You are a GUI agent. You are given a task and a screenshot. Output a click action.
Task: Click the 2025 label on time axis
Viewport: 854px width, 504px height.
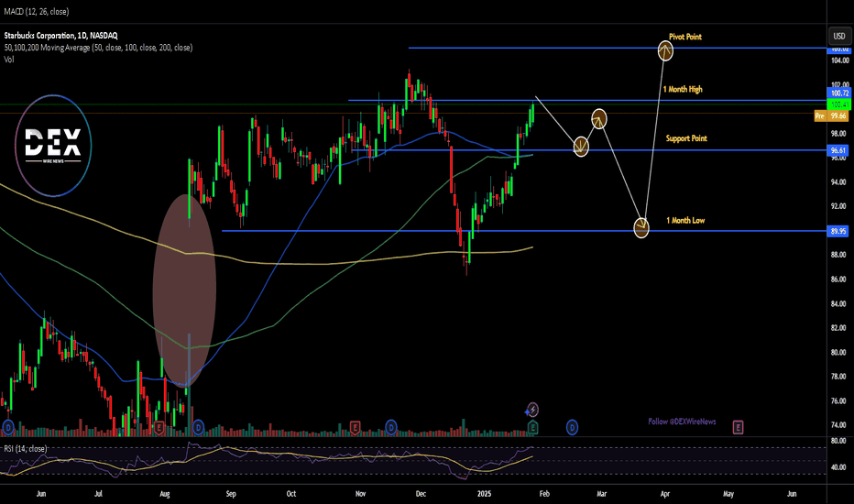click(x=484, y=494)
